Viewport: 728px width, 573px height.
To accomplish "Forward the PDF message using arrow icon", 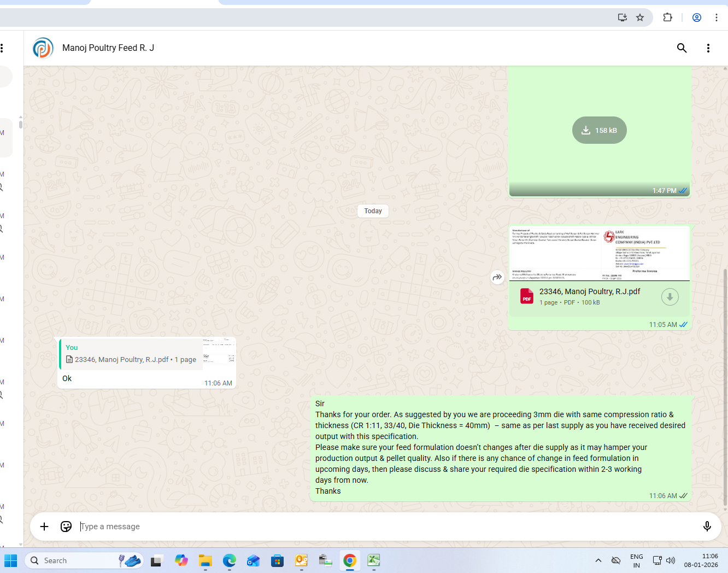I will pos(497,277).
